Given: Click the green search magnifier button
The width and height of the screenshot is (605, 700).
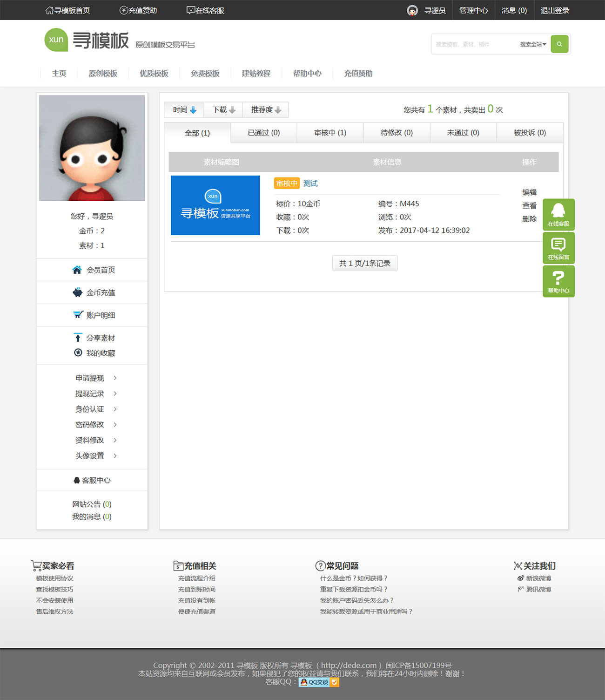Looking at the screenshot, I should coord(559,44).
